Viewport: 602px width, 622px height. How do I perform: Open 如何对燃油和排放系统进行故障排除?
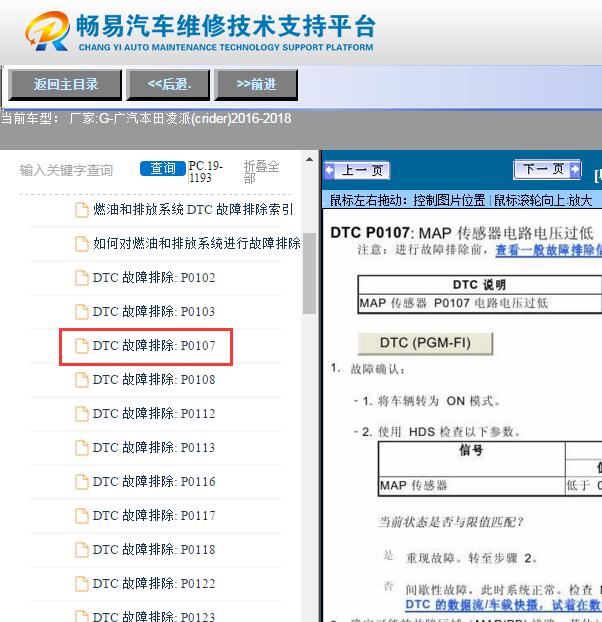(197, 243)
